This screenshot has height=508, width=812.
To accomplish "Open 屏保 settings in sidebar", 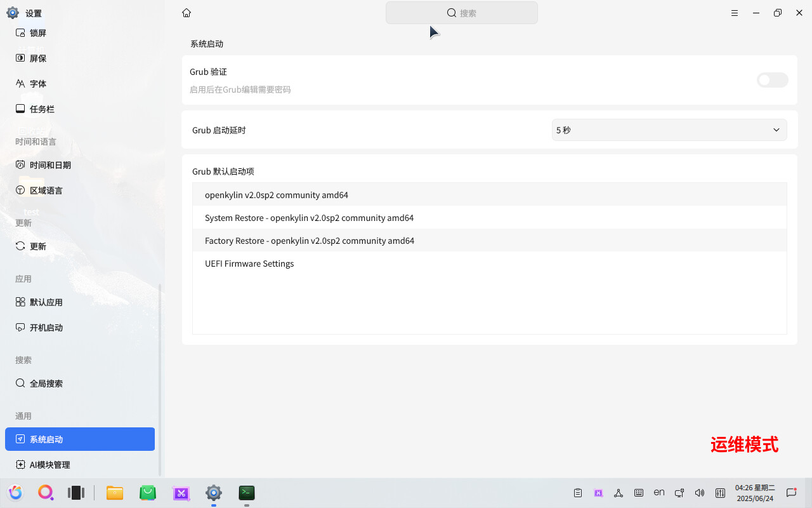I will tap(80, 58).
